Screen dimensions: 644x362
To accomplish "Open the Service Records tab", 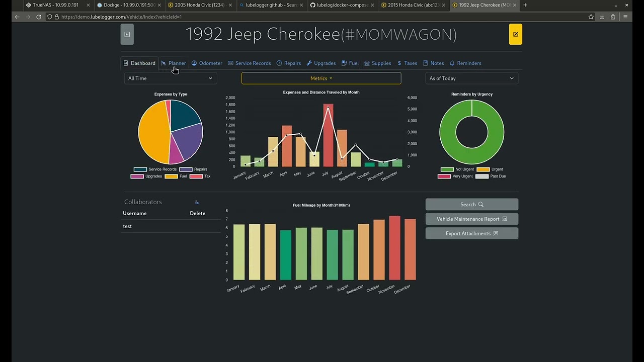I will click(x=249, y=63).
